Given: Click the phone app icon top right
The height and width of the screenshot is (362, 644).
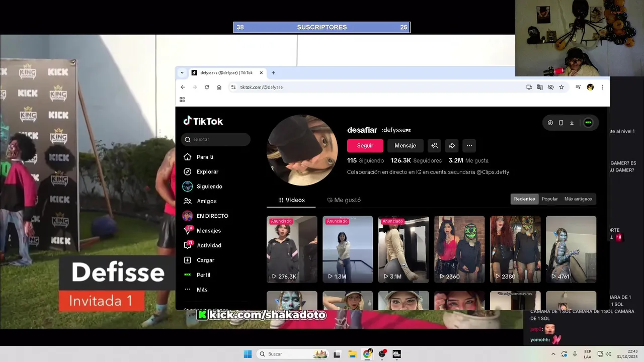Looking at the screenshot, I should coord(561,123).
